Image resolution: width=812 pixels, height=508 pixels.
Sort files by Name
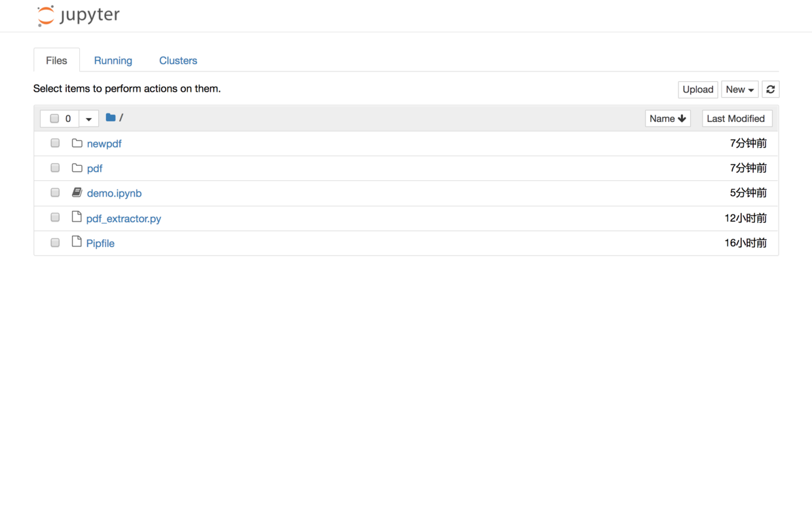tap(667, 119)
